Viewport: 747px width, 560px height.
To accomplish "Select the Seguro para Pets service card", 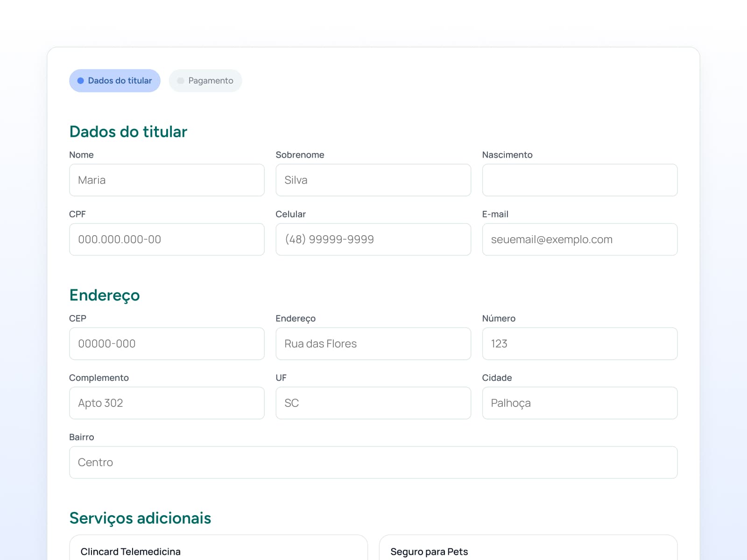I will [x=529, y=548].
